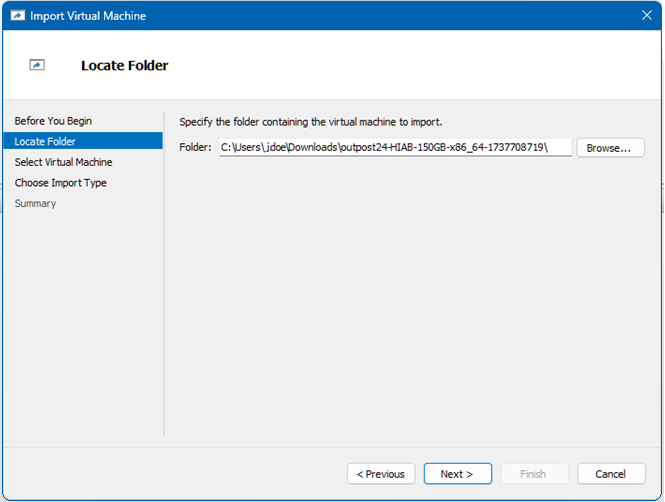Screen dimensions: 665x502
Task: Select the Summary step in sidebar
Action: point(35,204)
